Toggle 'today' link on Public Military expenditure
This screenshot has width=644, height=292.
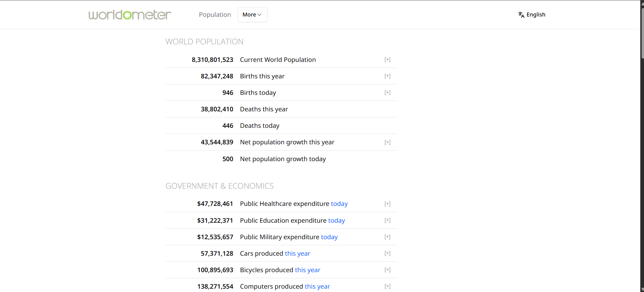329,237
